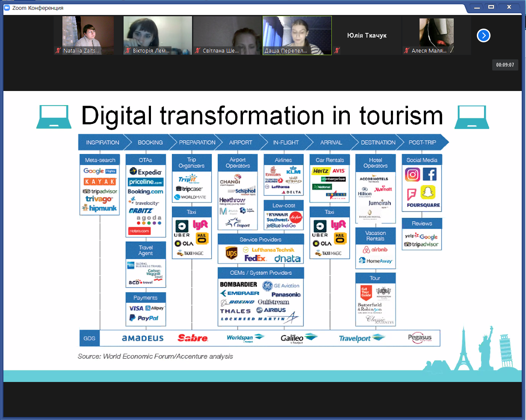Click the BOOKING stage arrow on the slide
526x420 pixels.
pos(150,142)
